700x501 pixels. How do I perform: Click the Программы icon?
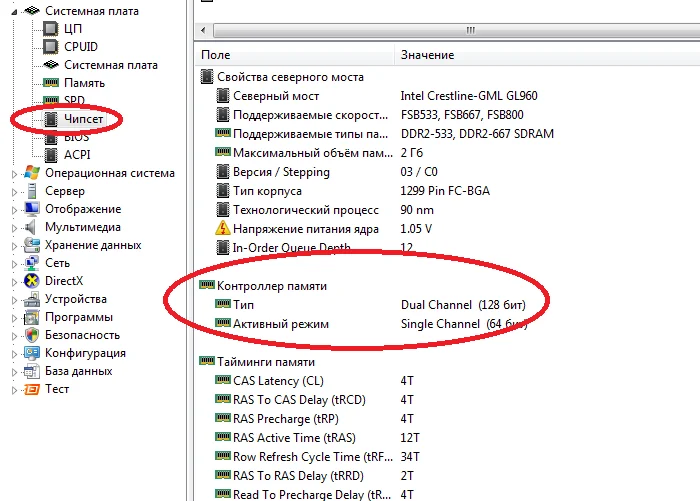[32, 317]
